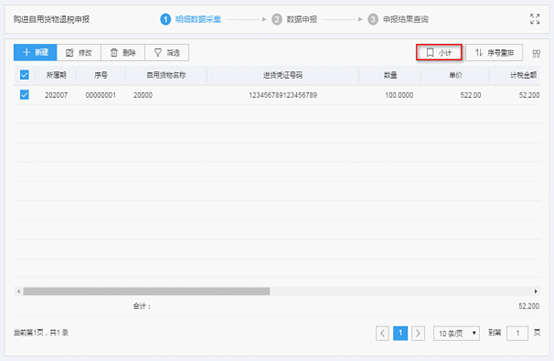This screenshot has height=361, width=554.
Task: Open the column settings grid icon
Action: tap(536, 53)
